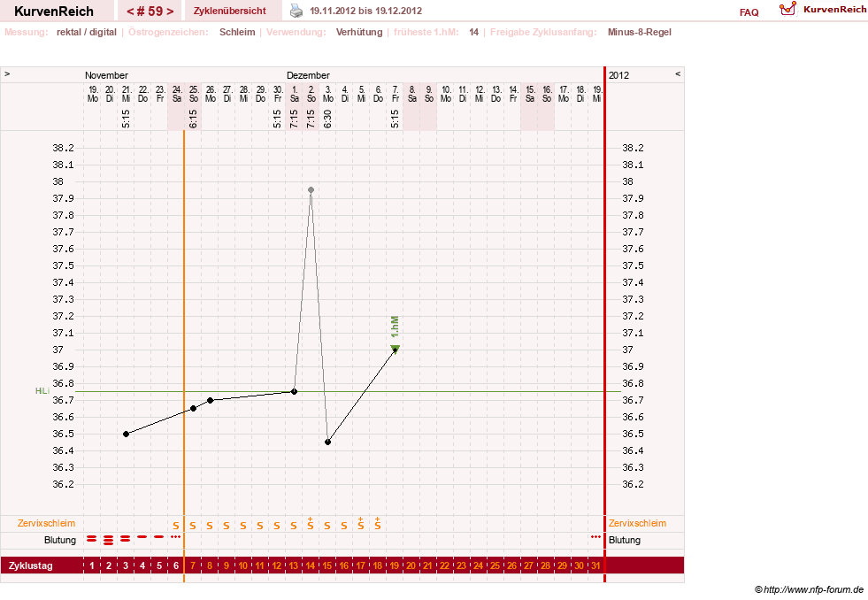This screenshot has width=868, height=600.
Task: Collapse the chart with the right corner arrow
Action: pos(678,73)
